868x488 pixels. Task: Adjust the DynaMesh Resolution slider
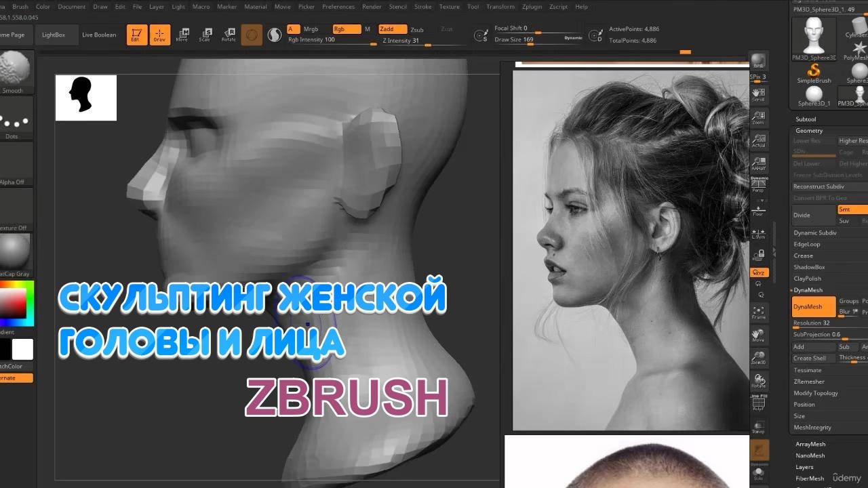[x=830, y=323]
